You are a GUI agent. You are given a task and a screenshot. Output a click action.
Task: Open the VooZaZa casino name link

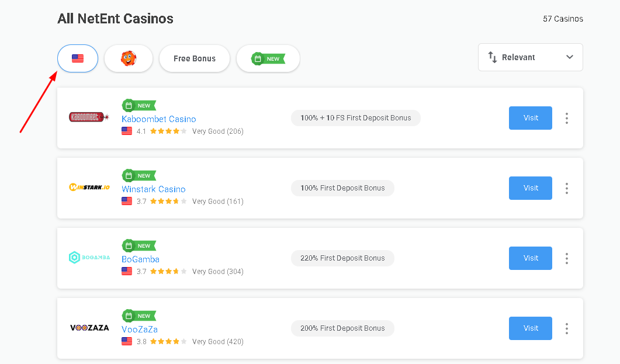click(140, 330)
